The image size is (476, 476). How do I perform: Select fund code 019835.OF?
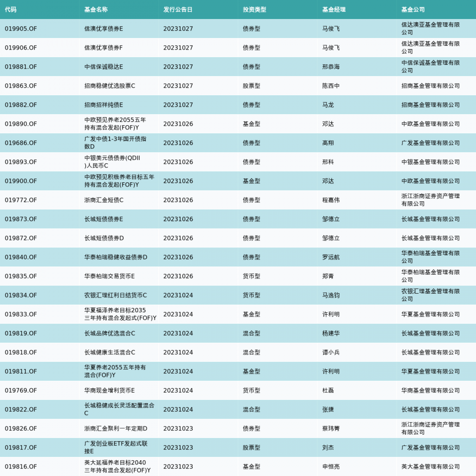20,276
